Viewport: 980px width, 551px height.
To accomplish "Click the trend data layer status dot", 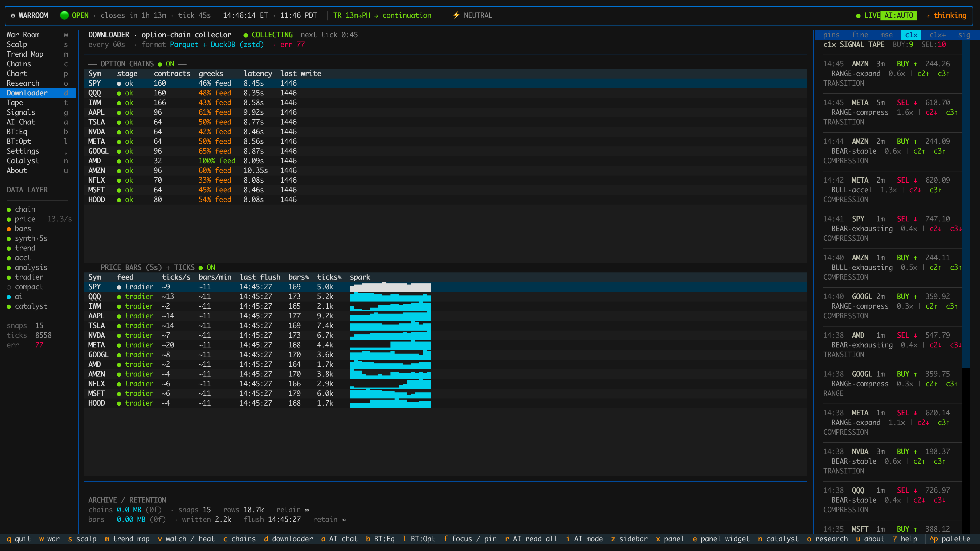I will 9,248.
